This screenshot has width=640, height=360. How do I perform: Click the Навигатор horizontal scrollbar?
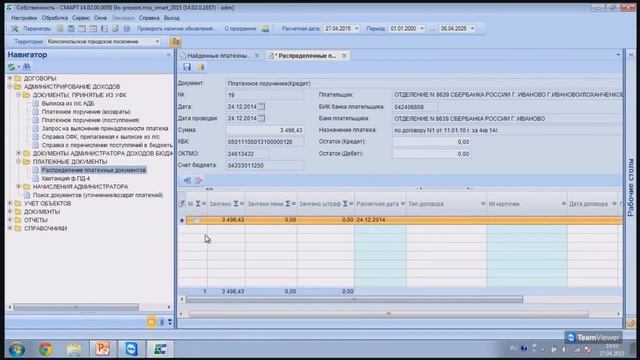coord(76,307)
